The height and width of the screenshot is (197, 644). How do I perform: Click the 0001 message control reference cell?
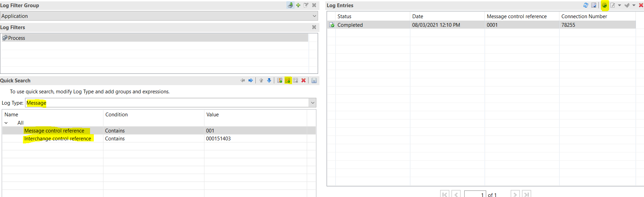pyautogui.click(x=492, y=25)
